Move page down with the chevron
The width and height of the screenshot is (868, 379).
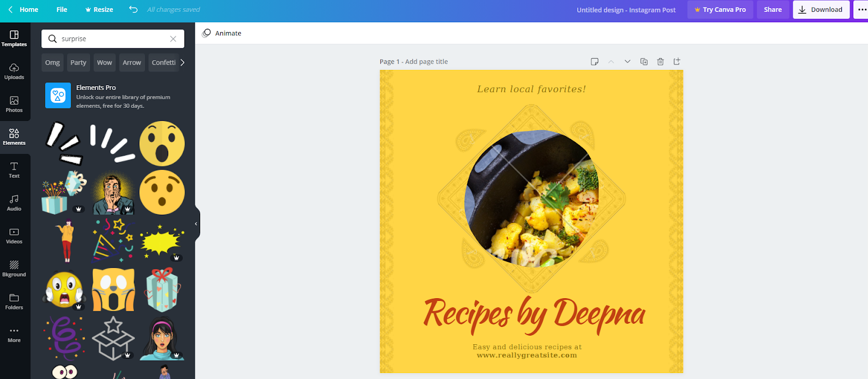pyautogui.click(x=627, y=62)
